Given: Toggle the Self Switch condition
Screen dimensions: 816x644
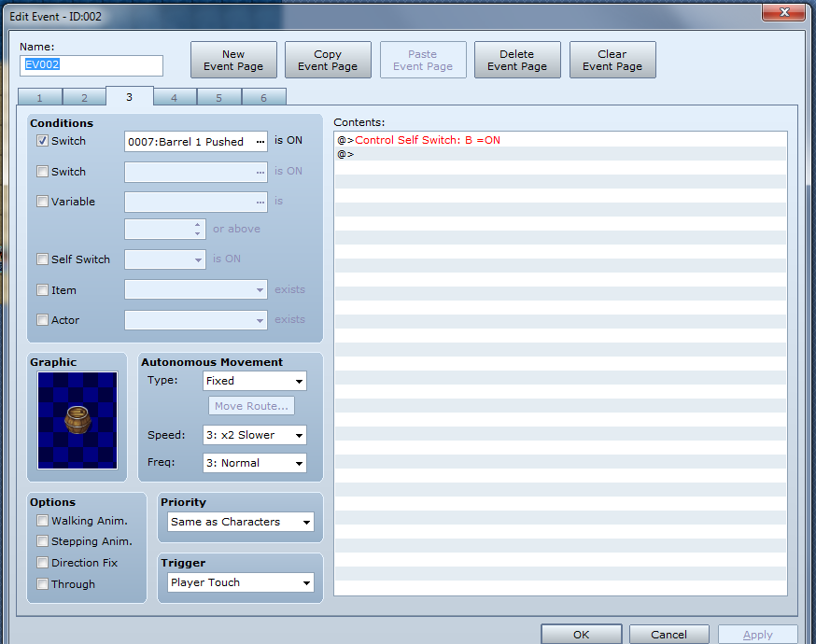Looking at the screenshot, I should click(x=42, y=259).
